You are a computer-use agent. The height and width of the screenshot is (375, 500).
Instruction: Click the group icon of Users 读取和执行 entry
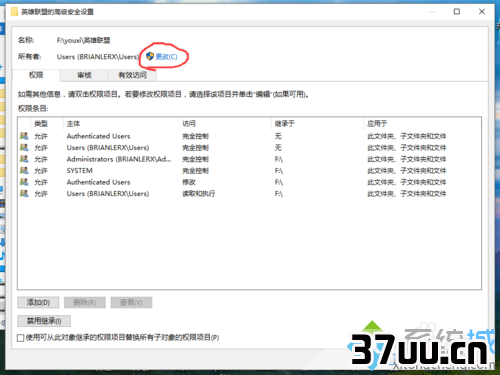pos(24,193)
